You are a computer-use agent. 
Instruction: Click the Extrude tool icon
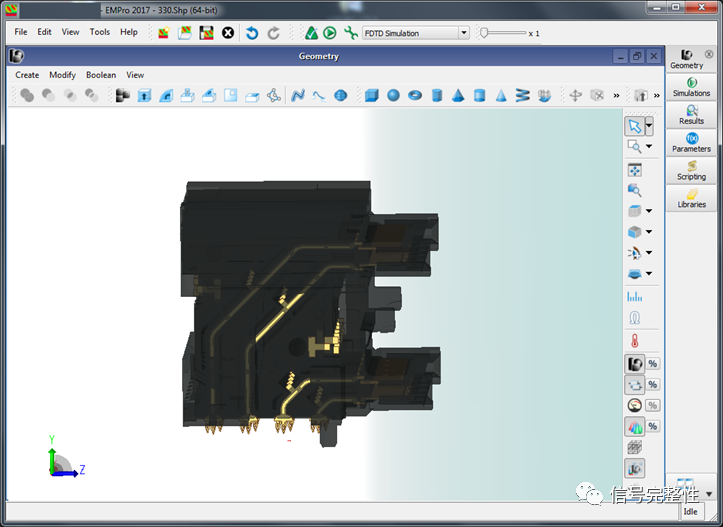click(x=144, y=95)
